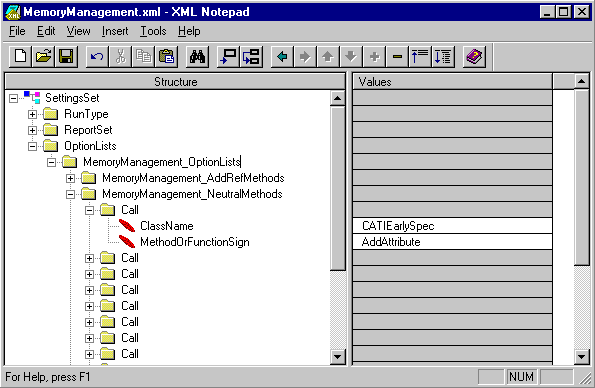This screenshot has height=388, width=595.
Task: Select the MemoryManagement_NeutralMethods label
Action: coord(192,194)
